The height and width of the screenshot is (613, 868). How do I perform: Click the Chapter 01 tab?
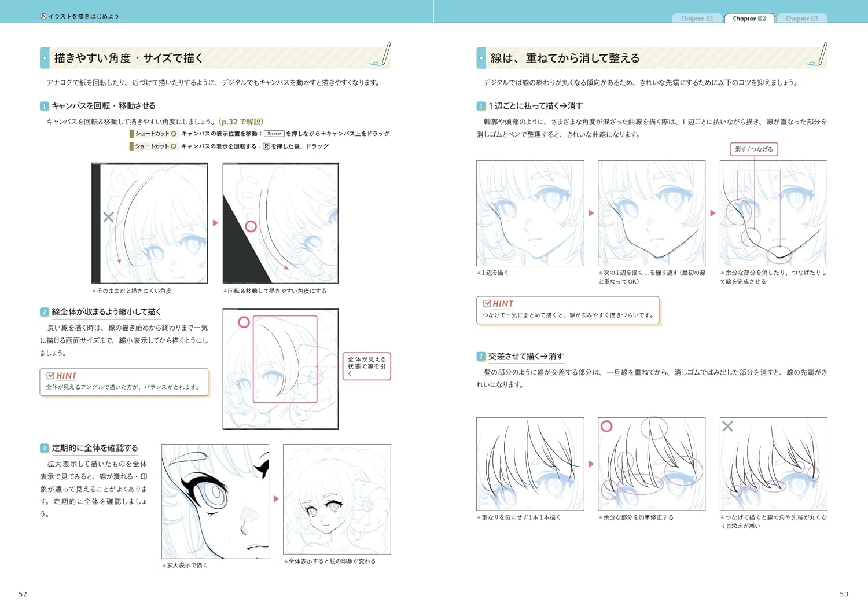(697, 19)
